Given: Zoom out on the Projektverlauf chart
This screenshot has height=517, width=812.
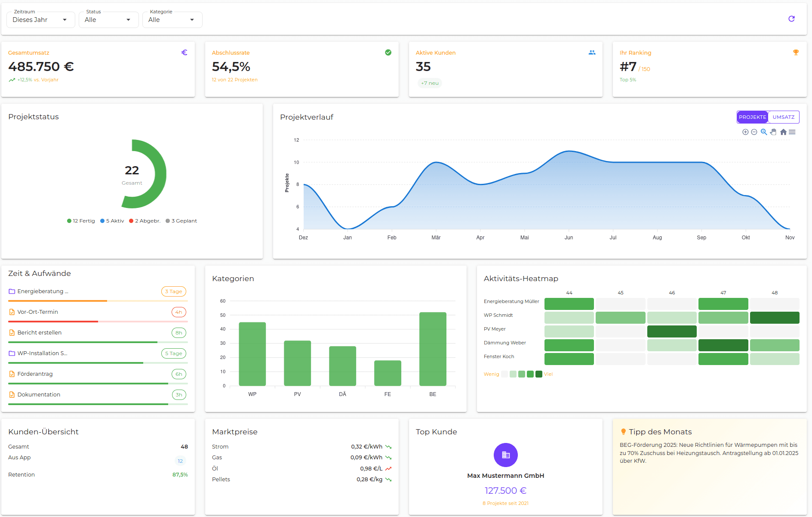Looking at the screenshot, I should click(x=754, y=132).
